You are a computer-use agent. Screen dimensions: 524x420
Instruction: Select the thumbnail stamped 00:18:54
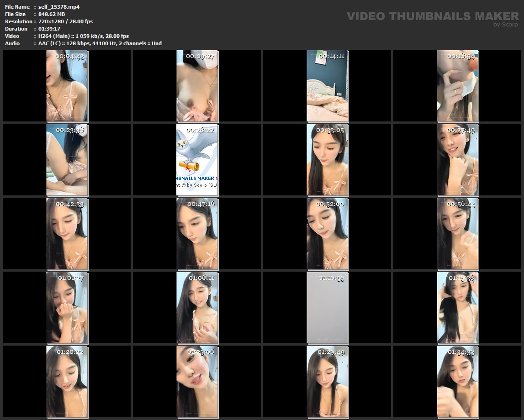(457, 86)
